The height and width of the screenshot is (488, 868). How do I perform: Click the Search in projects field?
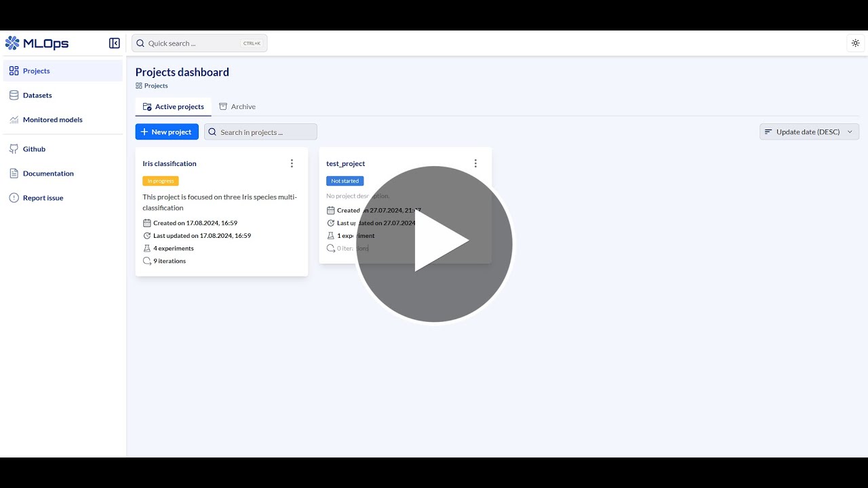[x=260, y=131]
